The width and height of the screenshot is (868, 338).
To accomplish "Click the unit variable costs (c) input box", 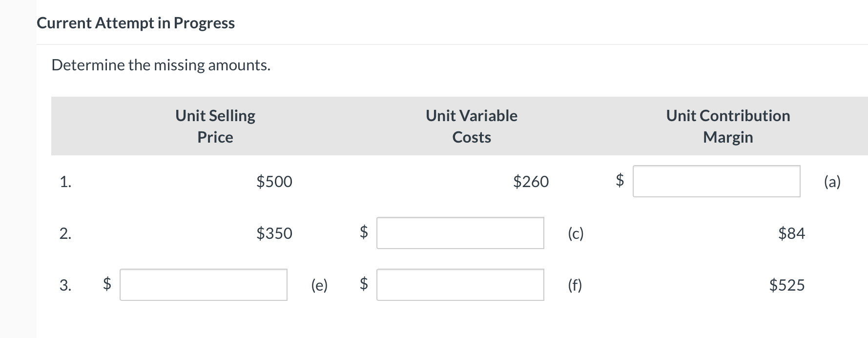I will point(460,233).
